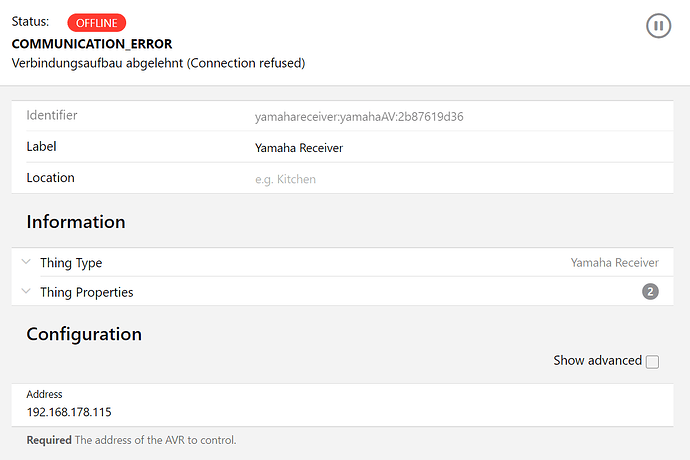Click the Identifier value yamahareceiver:yamahaAV

pos(359,116)
